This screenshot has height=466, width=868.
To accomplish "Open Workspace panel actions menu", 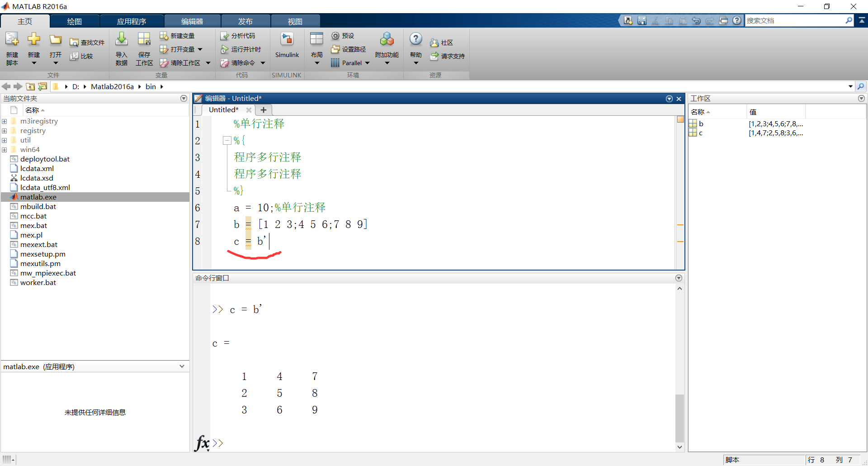I will pyautogui.click(x=861, y=98).
